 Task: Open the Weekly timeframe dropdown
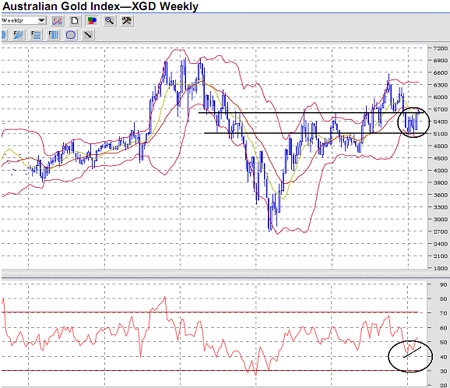pyautogui.click(x=23, y=21)
